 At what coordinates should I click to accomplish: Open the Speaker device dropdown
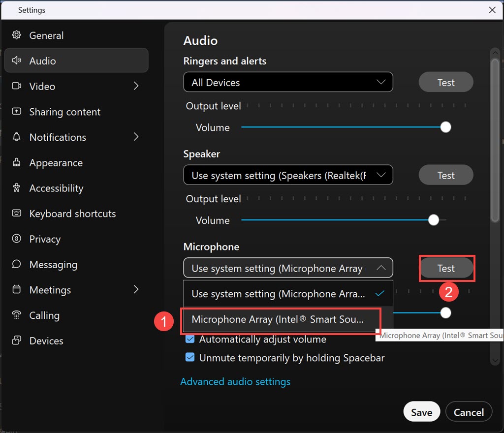[x=288, y=175]
